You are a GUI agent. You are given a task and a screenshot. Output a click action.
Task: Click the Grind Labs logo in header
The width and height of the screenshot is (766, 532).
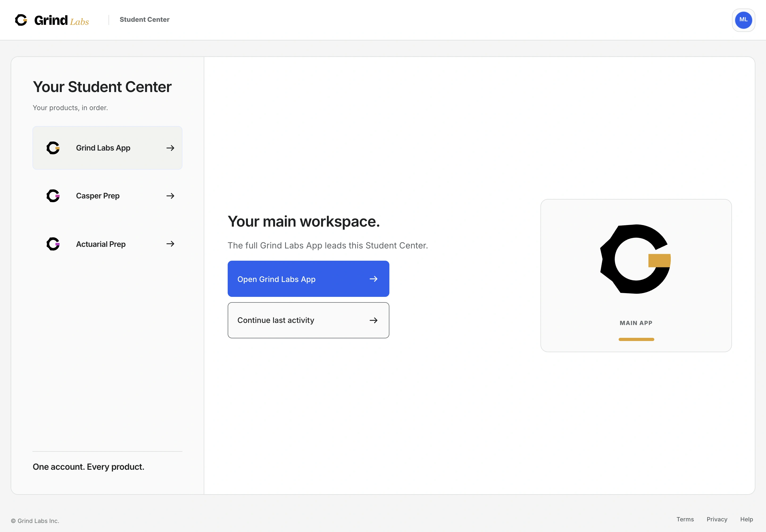[52, 20]
